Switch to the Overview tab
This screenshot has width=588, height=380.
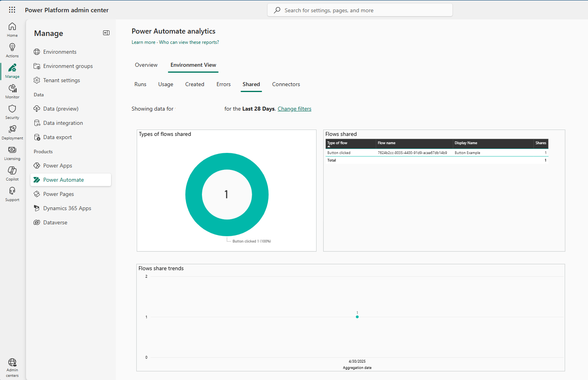(146, 65)
